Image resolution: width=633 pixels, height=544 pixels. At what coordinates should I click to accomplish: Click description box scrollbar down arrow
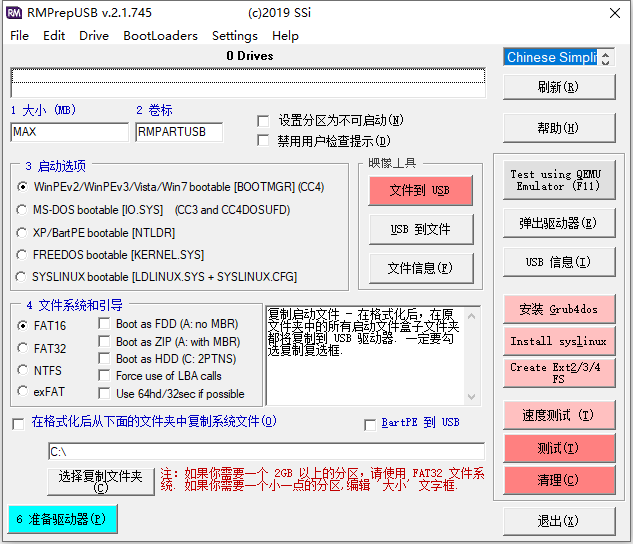point(471,397)
